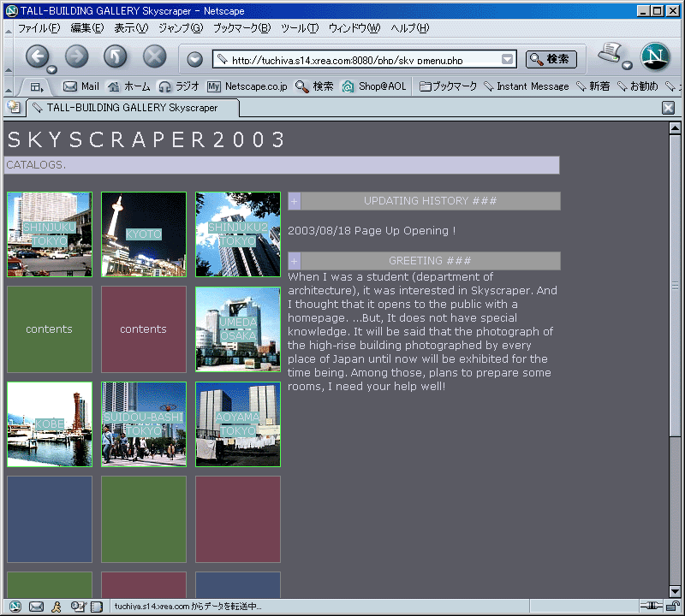
Task: Expand the GREETING plus box
Action: pos(294,261)
